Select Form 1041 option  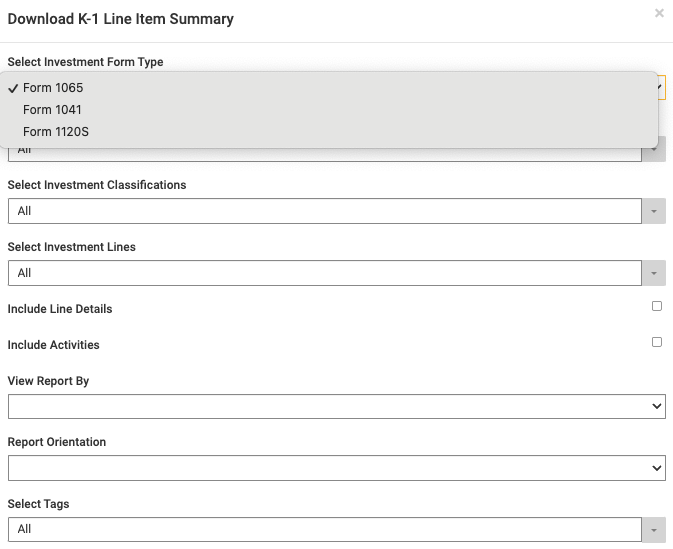coord(52,110)
